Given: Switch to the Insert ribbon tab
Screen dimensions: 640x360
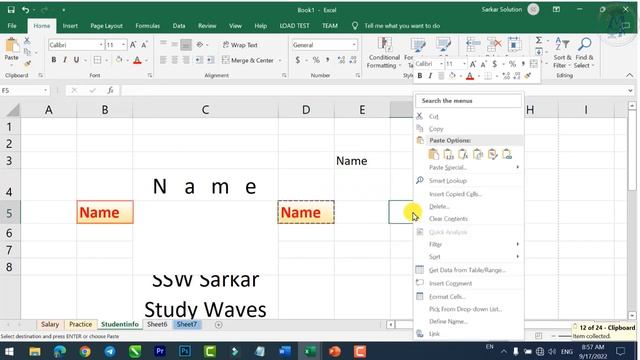Looking at the screenshot, I should click(x=70, y=26).
